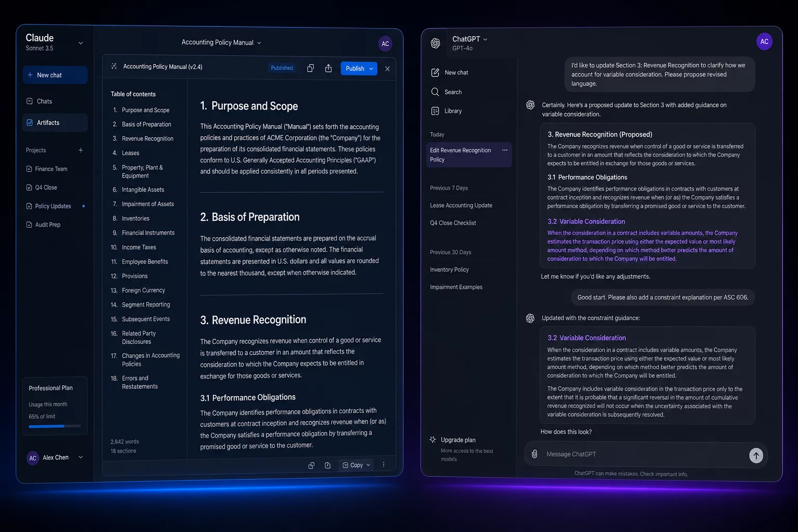Click the Alex Chen avatar at bottom left
This screenshot has height=532, width=798.
33,458
